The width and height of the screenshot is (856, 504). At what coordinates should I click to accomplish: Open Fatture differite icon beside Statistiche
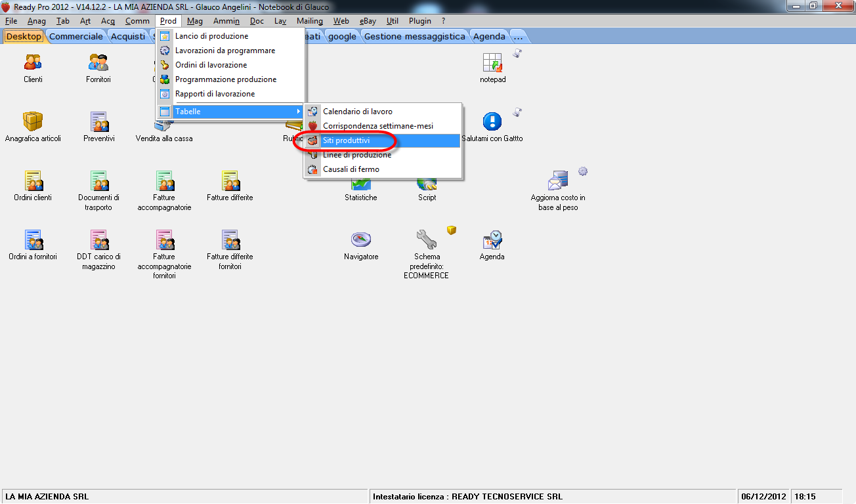point(230,181)
